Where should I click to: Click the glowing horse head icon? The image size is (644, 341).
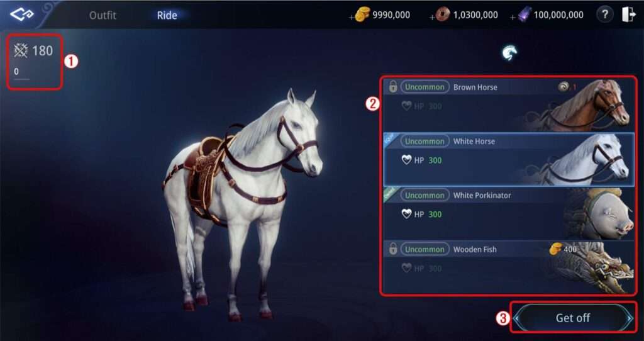[509, 53]
